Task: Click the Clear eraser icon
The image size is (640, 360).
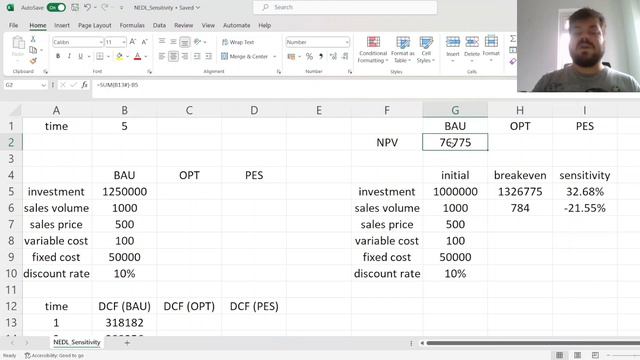Action: 513,61
